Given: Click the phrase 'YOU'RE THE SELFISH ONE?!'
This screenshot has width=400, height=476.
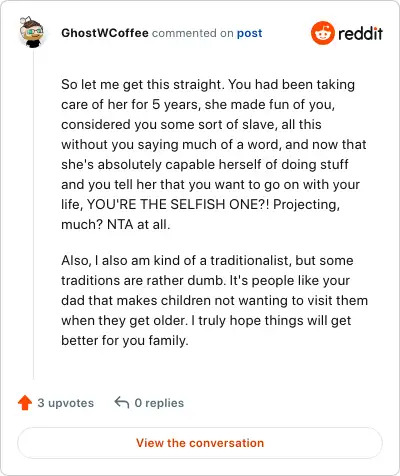Looking at the screenshot, I should [x=178, y=204].
